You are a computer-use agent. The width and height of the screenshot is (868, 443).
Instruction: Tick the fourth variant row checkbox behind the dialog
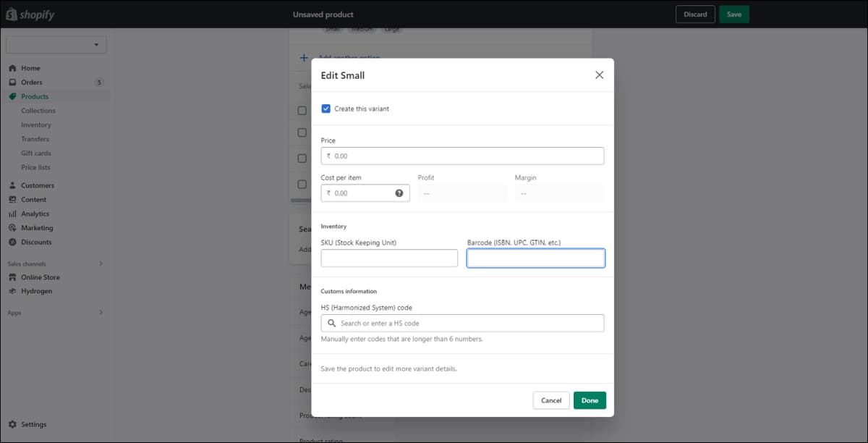pyautogui.click(x=302, y=184)
